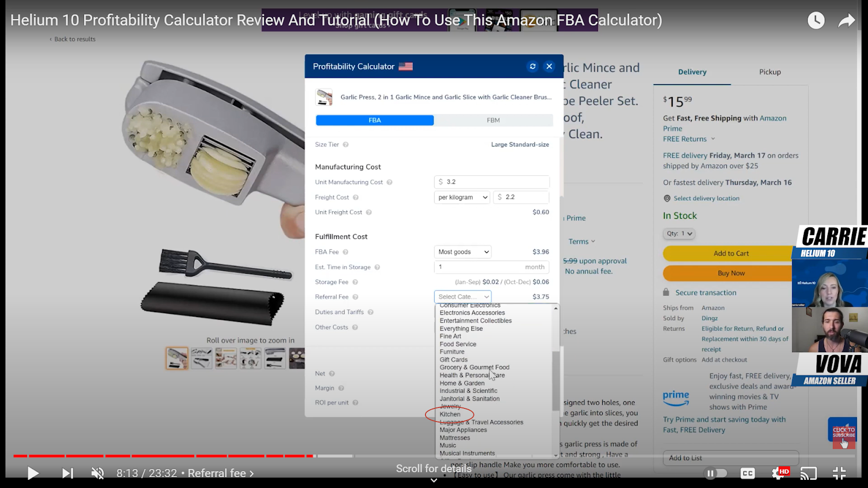Click the Referral Fee help icon
The width and height of the screenshot is (868, 488).
[x=355, y=297]
